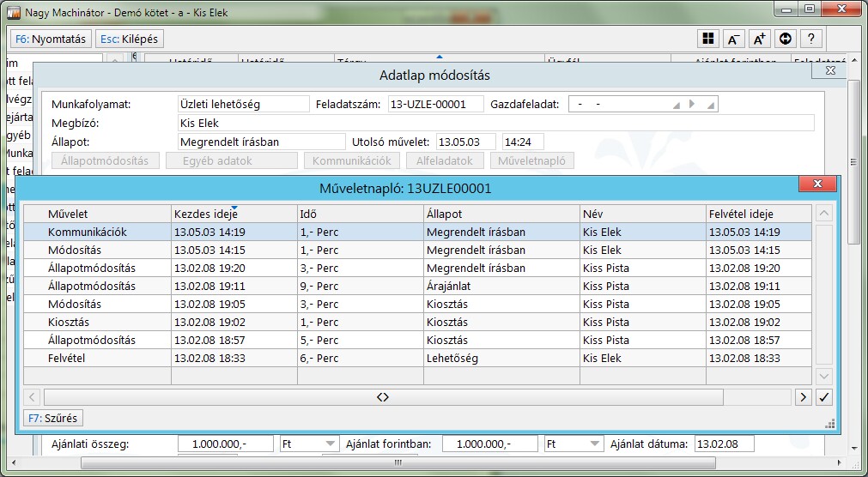The height and width of the screenshot is (477, 868).
Task: Click the Munkafolyamat field Üzleti lehetőség
Action: [x=244, y=104]
